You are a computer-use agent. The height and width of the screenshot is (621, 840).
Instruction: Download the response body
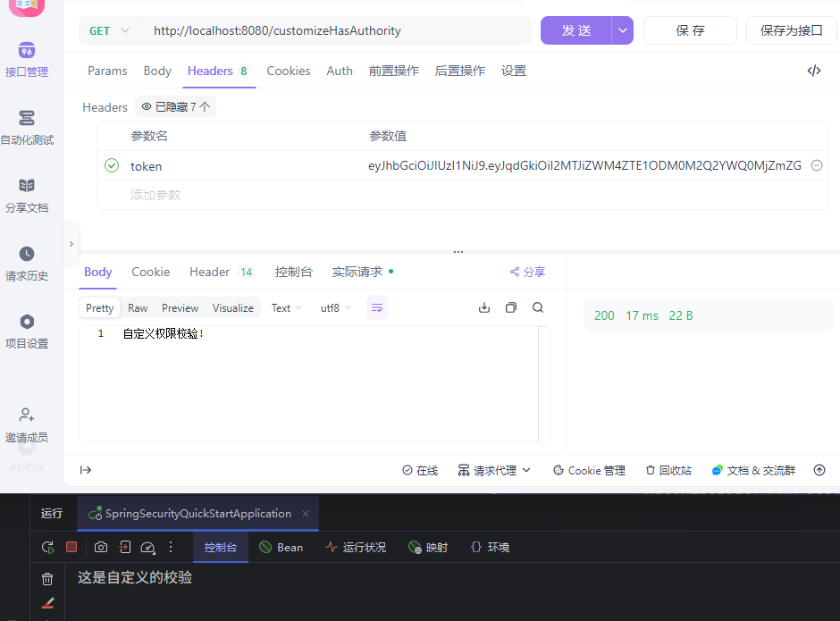point(484,307)
